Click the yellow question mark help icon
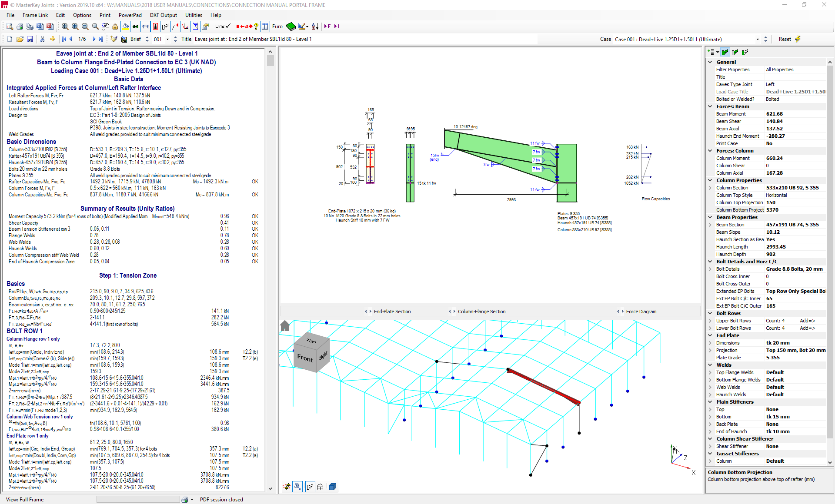 [256, 27]
